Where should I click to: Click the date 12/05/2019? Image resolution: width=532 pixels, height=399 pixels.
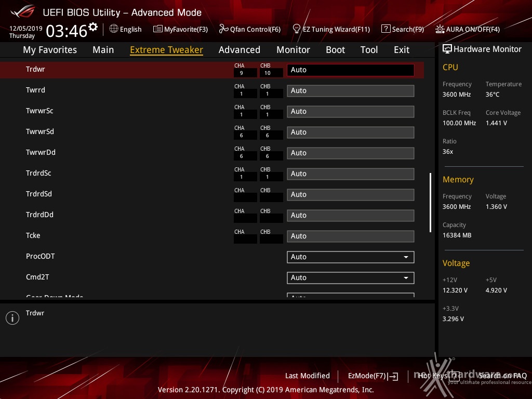point(26,29)
